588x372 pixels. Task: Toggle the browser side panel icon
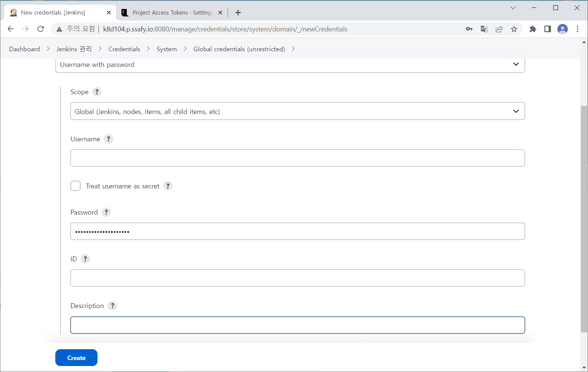point(548,29)
